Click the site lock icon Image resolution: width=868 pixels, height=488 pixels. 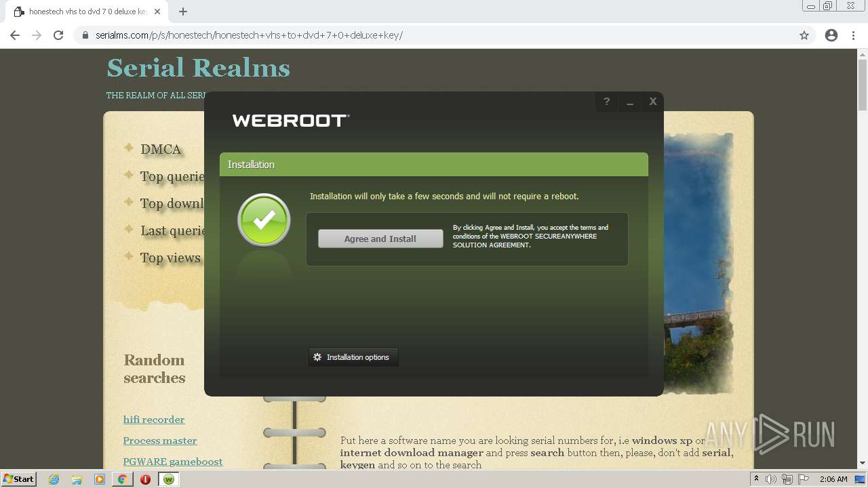tap(85, 35)
